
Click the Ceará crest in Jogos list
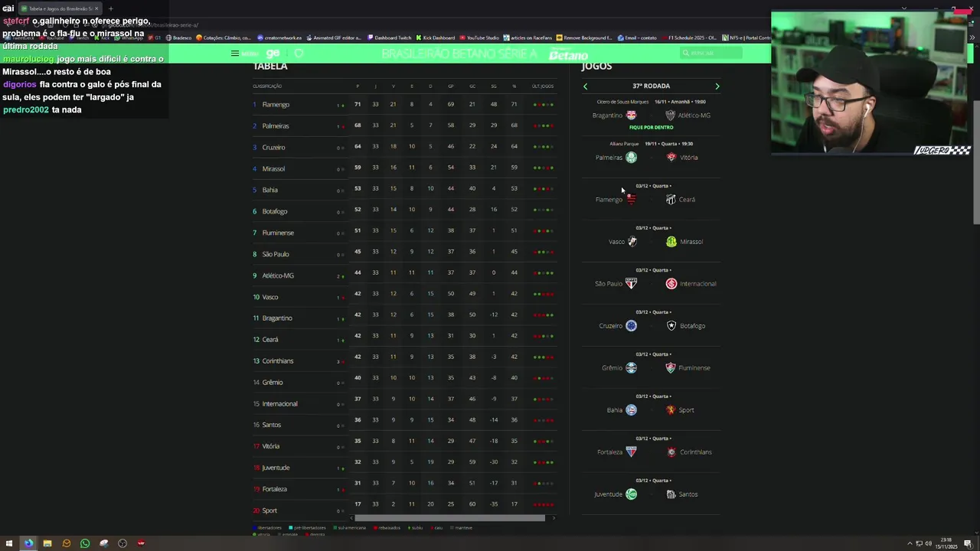(x=671, y=200)
